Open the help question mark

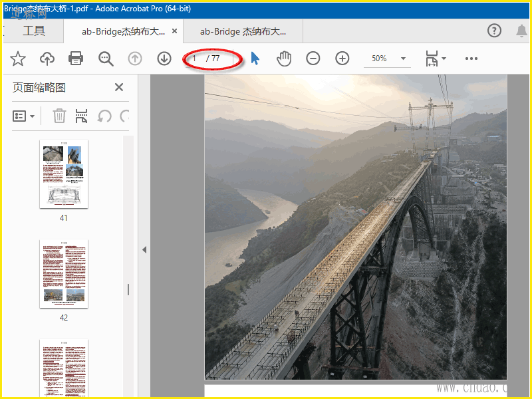tap(494, 31)
